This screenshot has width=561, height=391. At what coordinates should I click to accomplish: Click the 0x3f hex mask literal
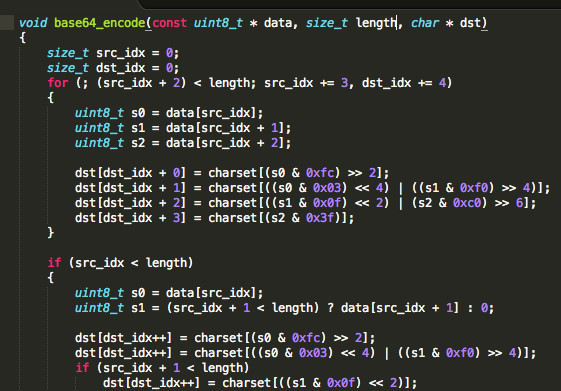point(322,218)
